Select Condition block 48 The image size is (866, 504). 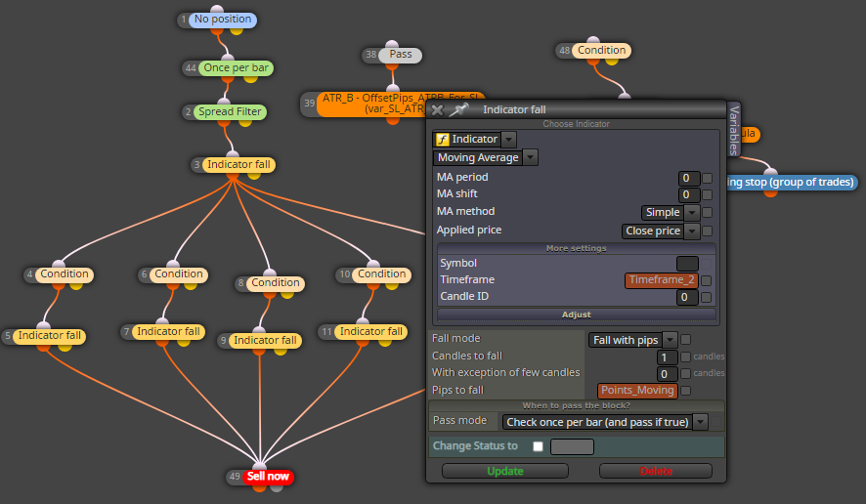tap(601, 51)
